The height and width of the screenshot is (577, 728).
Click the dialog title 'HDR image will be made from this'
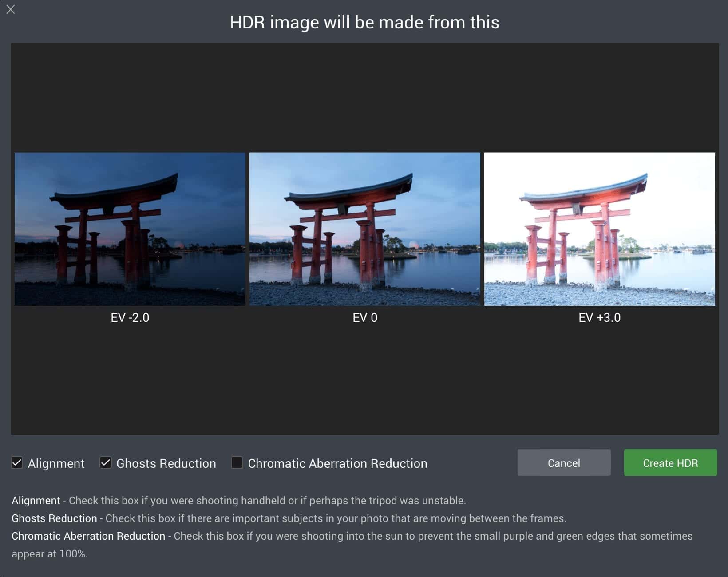click(364, 22)
